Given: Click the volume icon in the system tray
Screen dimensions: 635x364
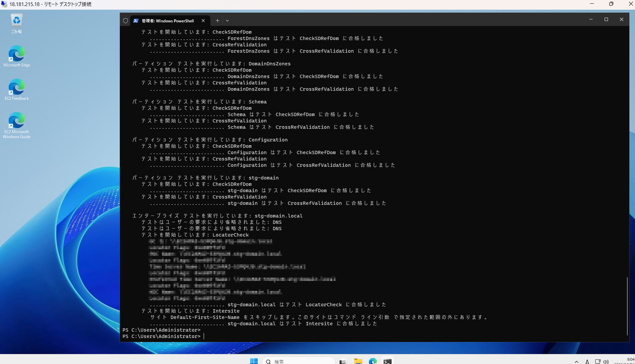Looking at the screenshot, I should [606, 361].
